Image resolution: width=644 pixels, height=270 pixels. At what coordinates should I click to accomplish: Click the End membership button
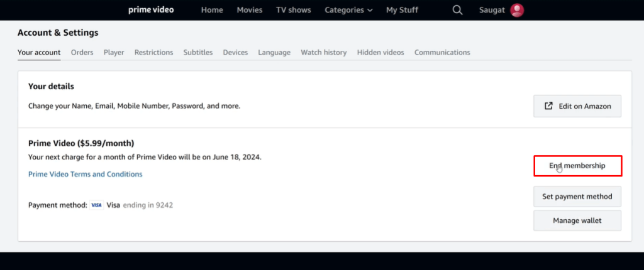(577, 166)
